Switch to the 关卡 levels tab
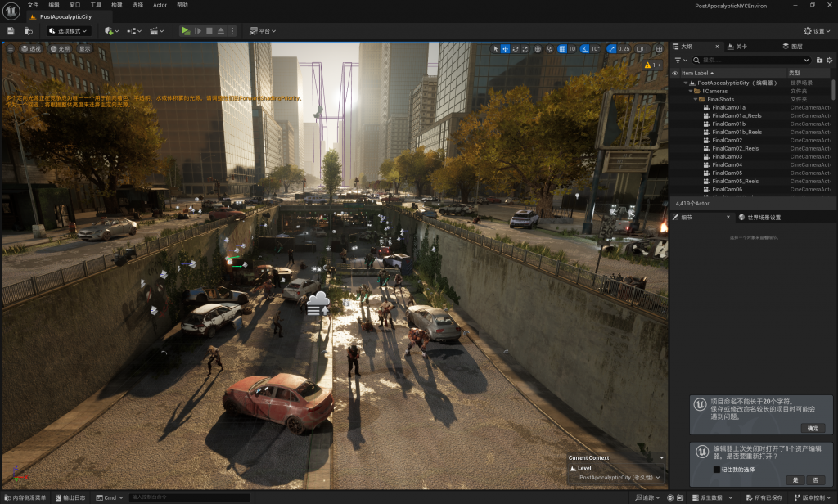Image resolution: width=838 pixels, height=504 pixels. coord(737,47)
